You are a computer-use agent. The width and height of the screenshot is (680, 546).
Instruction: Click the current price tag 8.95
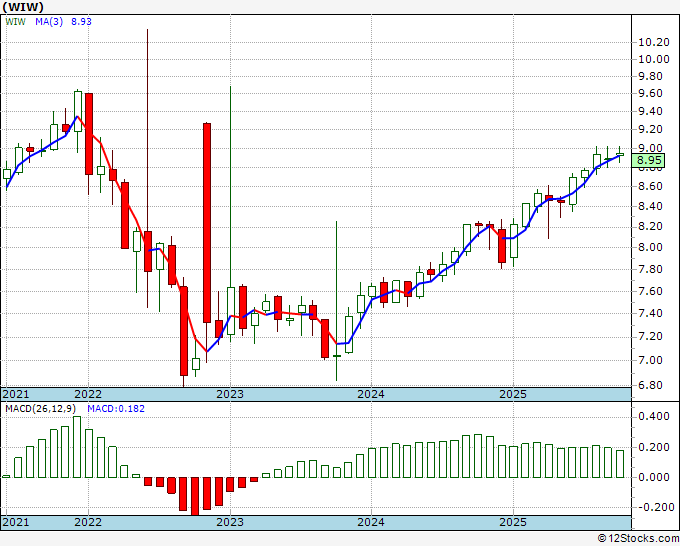(648, 160)
